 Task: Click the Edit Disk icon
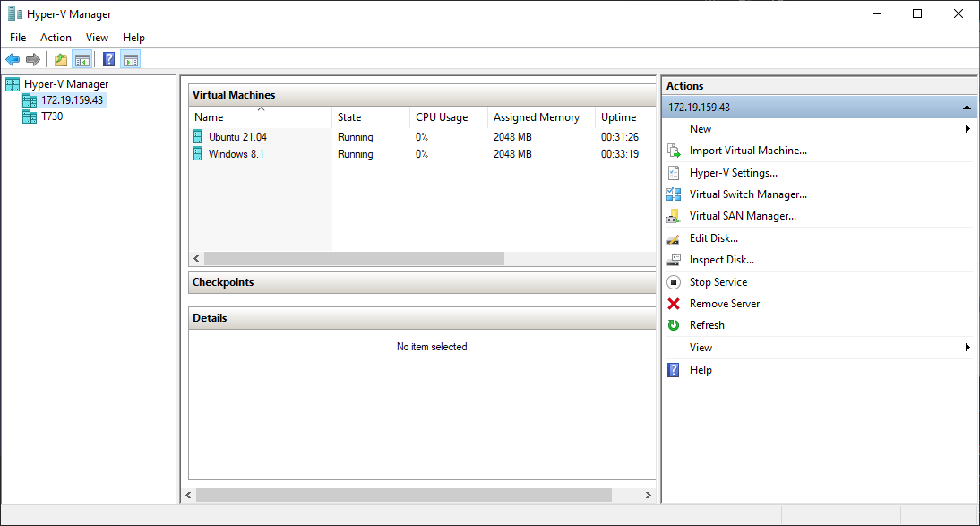pos(674,238)
